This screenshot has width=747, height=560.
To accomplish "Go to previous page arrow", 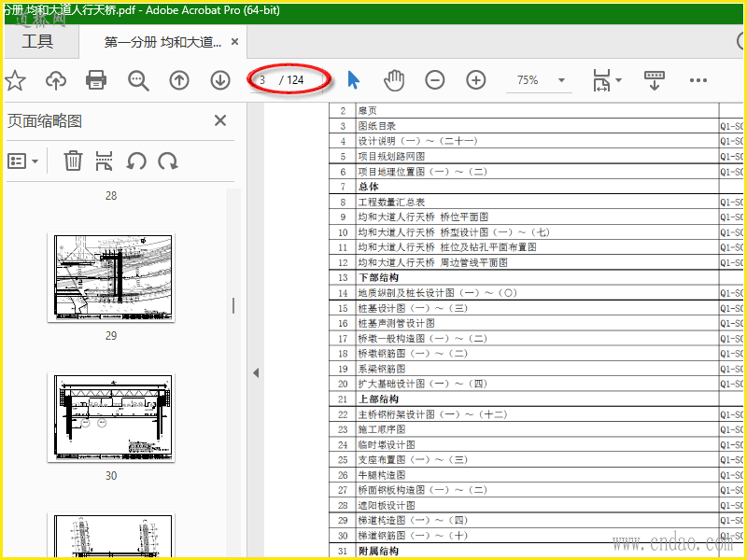I will pos(179,80).
